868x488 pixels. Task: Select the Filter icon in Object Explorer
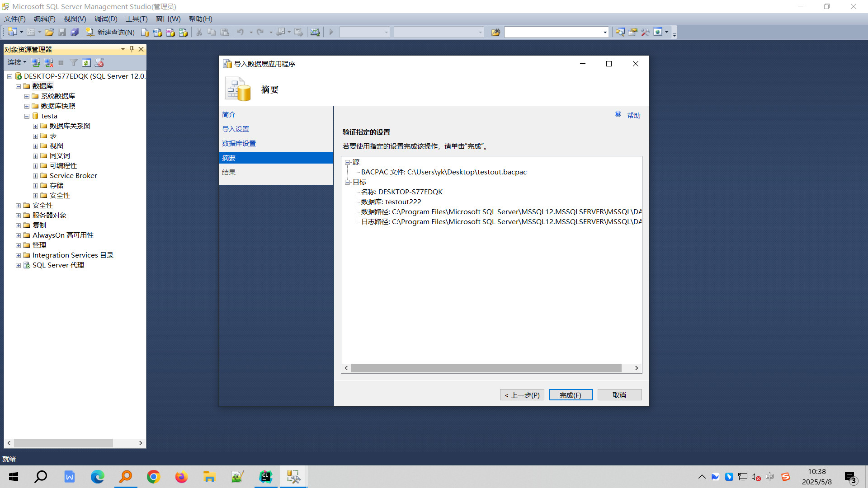(74, 62)
